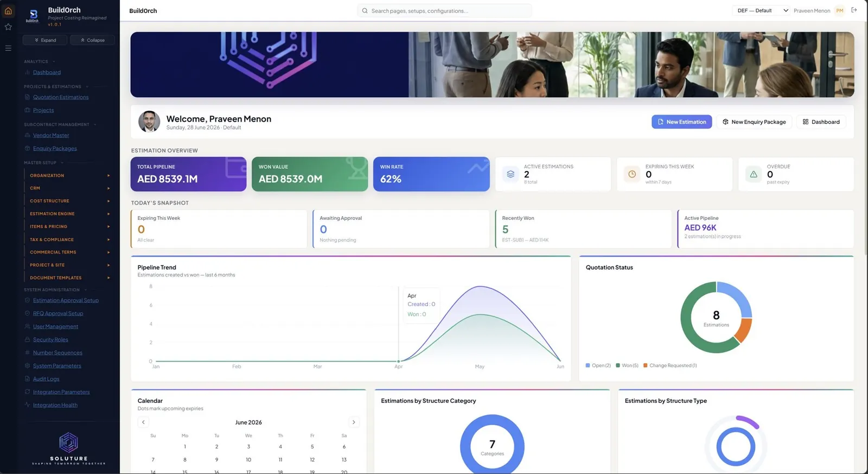
Task: Expand the Project & Site menu
Action: point(69,265)
